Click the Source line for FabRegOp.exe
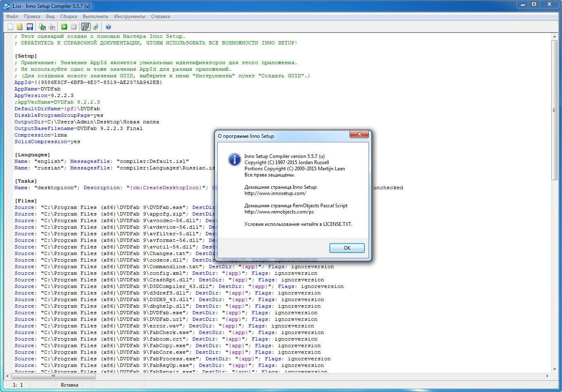This screenshot has height=392, width=562. (x=169, y=365)
